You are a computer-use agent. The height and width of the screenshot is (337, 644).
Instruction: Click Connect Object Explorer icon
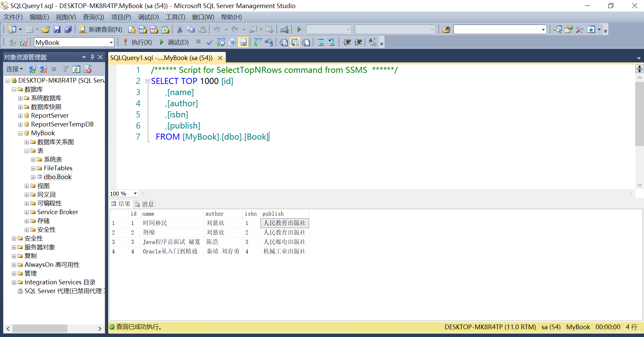tap(32, 69)
